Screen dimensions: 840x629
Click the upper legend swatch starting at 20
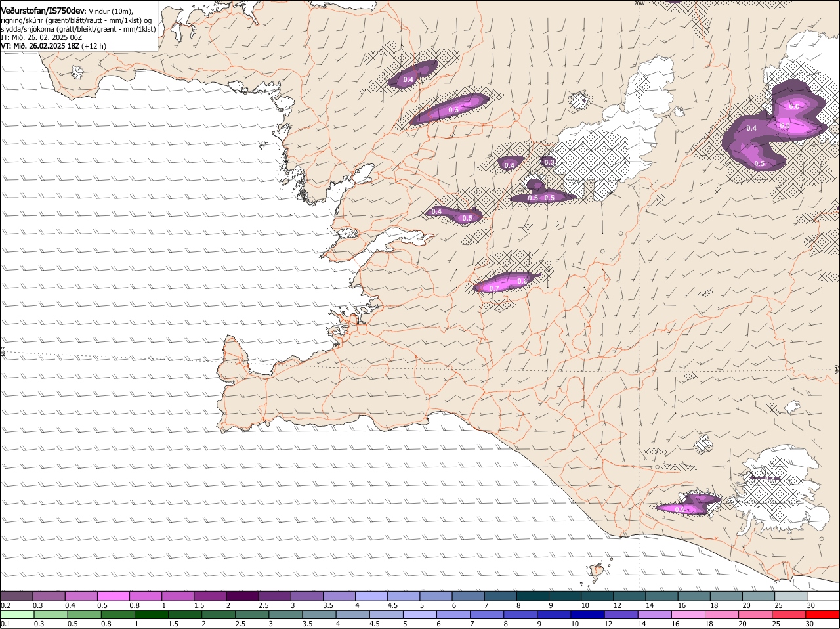[760, 596]
